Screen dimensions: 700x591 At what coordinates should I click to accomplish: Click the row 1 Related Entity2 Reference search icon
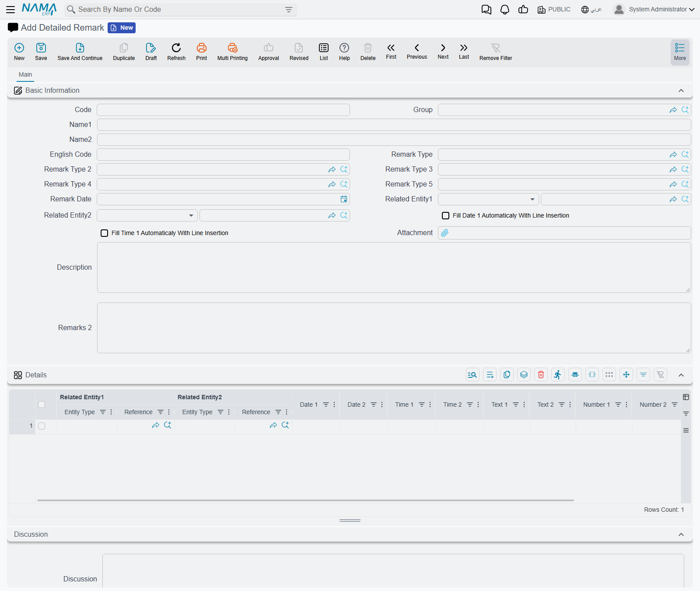point(285,425)
